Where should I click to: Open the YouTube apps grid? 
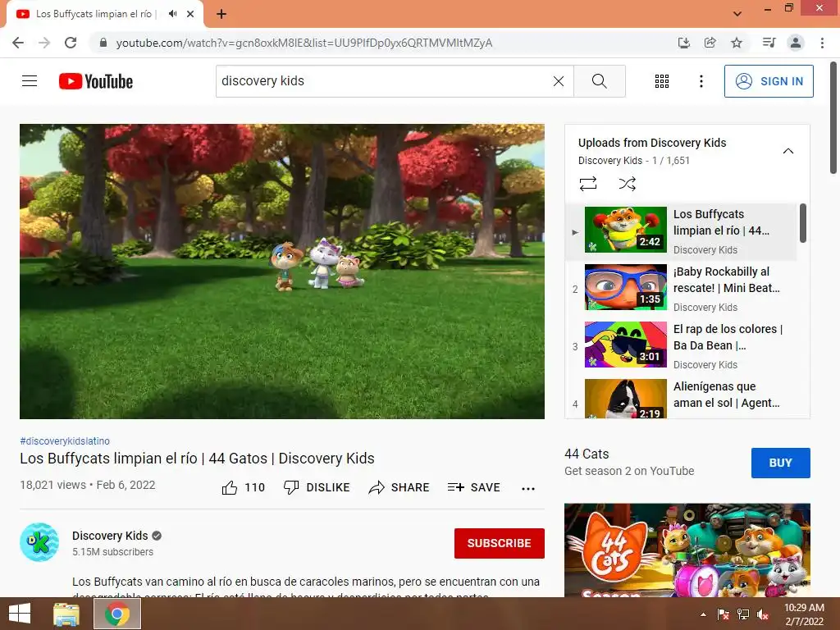point(662,81)
